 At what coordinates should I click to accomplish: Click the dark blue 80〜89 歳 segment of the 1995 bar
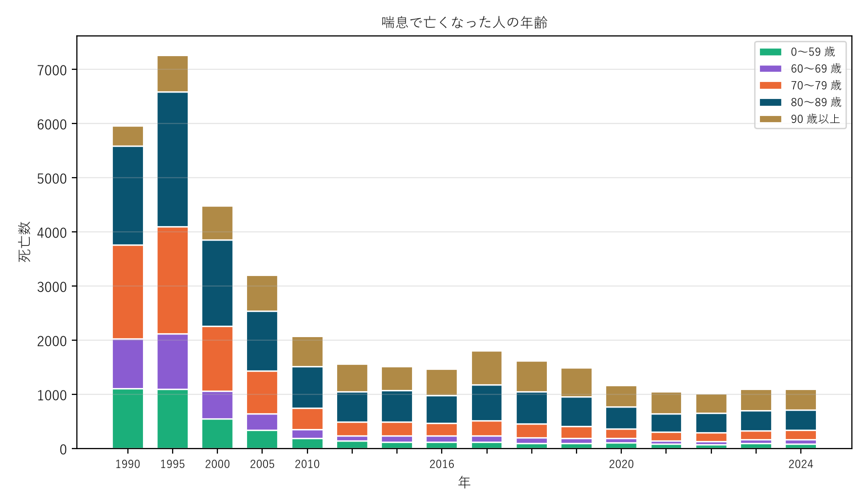point(173,159)
